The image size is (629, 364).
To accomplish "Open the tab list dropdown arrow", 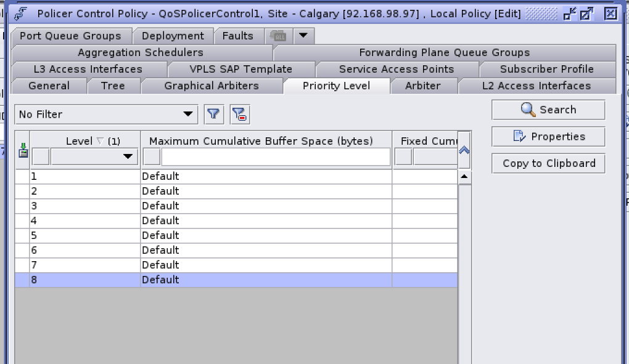I will point(303,36).
